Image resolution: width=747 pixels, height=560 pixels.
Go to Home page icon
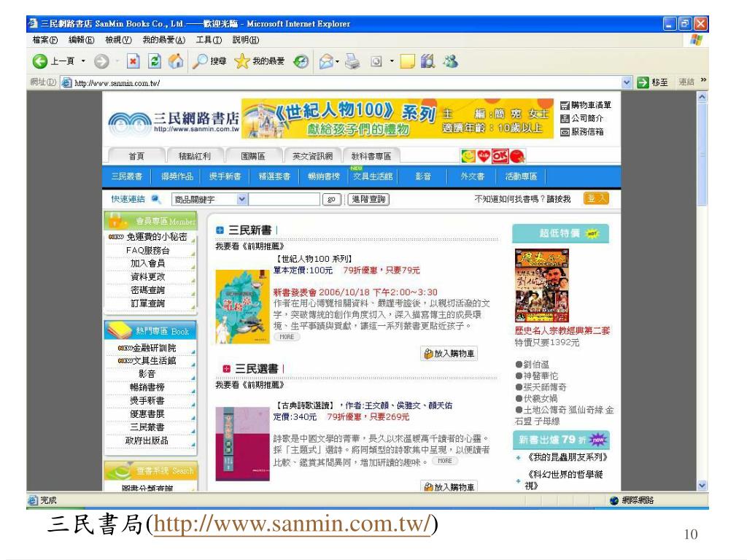pos(176,61)
